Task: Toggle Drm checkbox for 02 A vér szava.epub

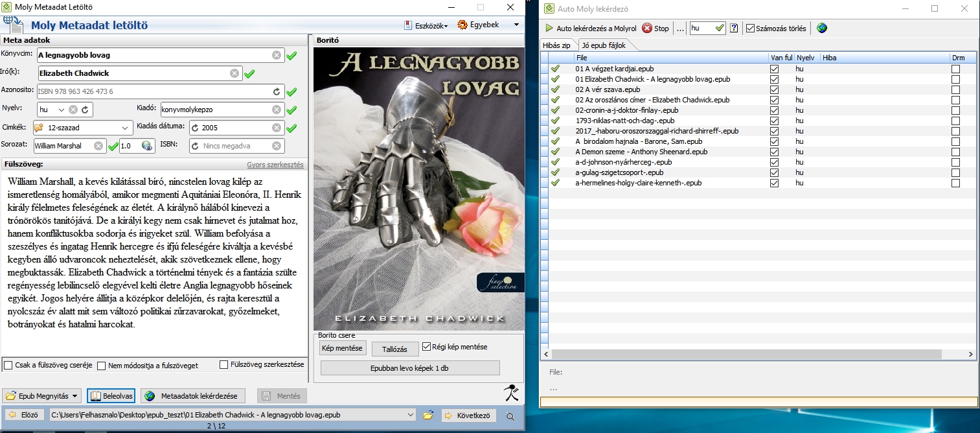Action: coord(955,89)
